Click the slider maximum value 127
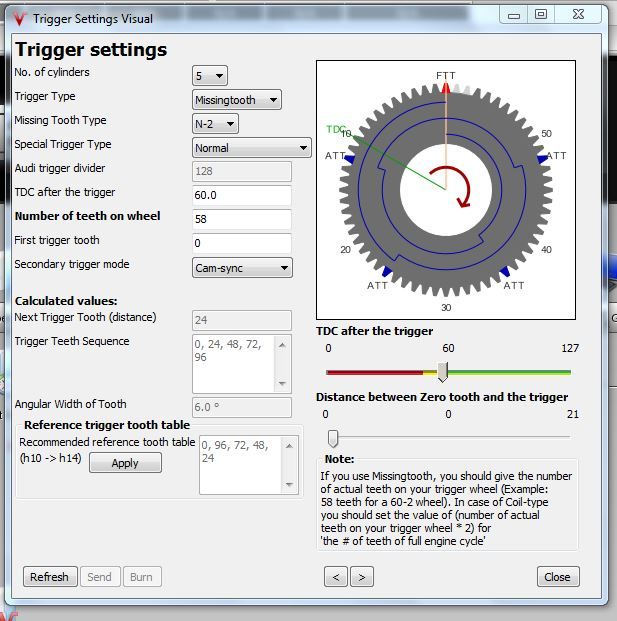The image size is (617, 621). 570,348
